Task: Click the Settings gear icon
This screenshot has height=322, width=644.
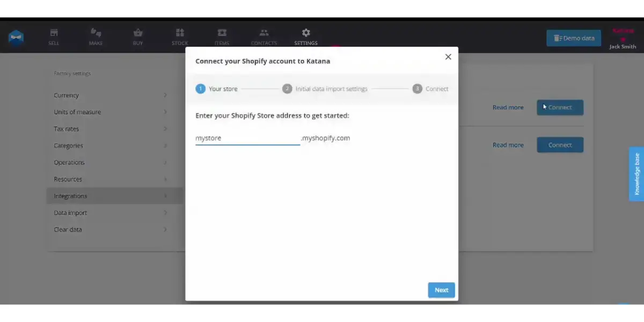Action: click(x=306, y=33)
